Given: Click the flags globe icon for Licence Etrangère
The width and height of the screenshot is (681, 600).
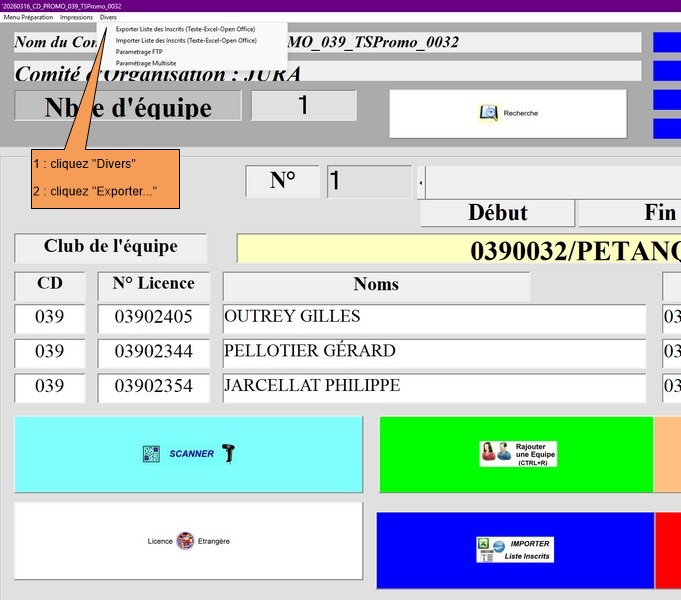Looking at the screenshot, I should coord(185,541).
